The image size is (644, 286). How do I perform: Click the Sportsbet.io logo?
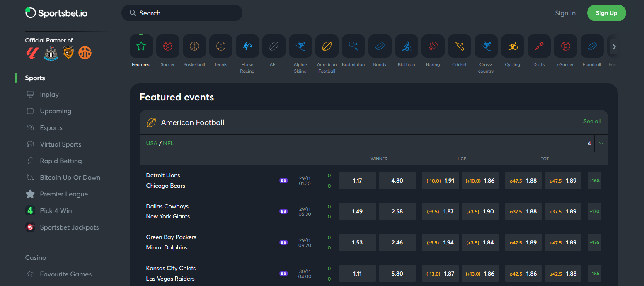[x=56, y=13]
